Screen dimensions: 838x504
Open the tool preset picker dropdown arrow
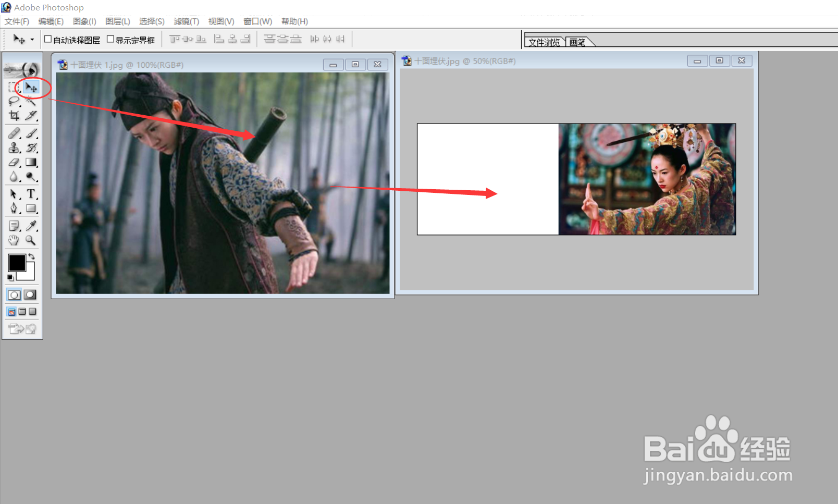pos(32,40)
